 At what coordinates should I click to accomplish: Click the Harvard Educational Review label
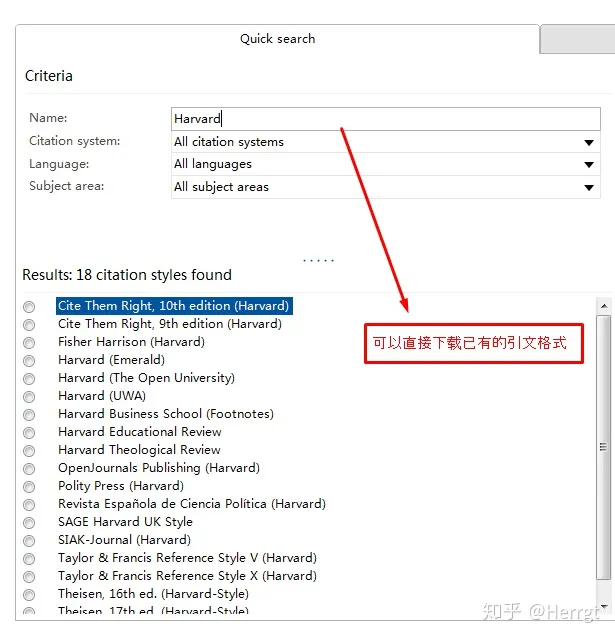[140, 432]
